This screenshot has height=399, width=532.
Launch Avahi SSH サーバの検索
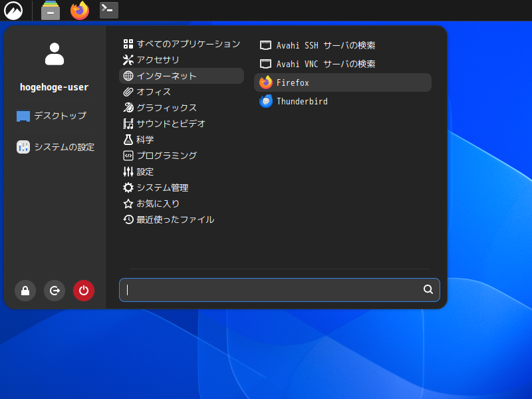[342, 45]
